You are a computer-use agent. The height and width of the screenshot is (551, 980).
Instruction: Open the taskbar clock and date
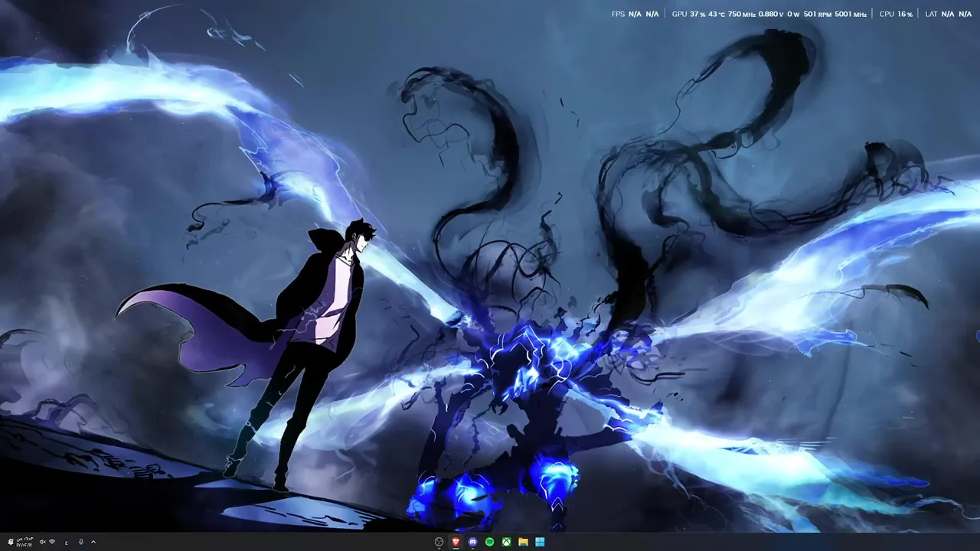tap(24, 542)
